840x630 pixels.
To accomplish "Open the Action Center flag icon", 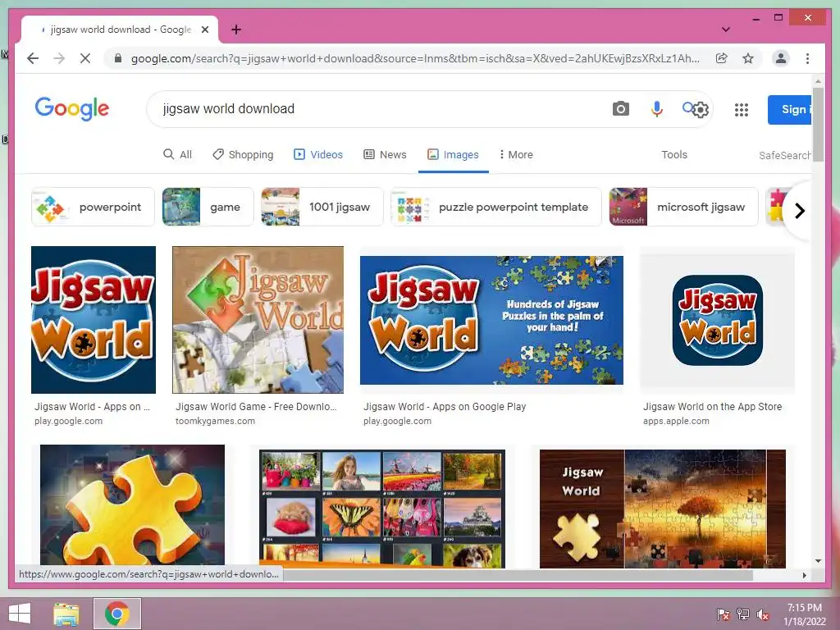I will click(723, 614).
